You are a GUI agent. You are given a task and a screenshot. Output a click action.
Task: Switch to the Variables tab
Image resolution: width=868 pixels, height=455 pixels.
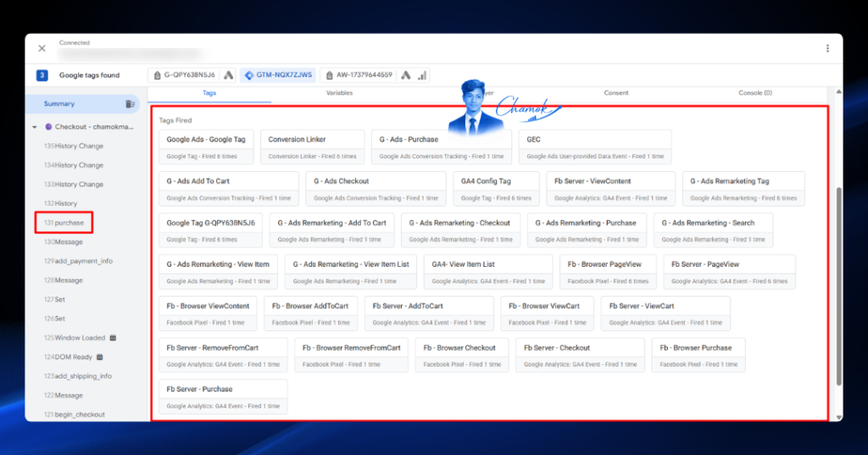339,93
